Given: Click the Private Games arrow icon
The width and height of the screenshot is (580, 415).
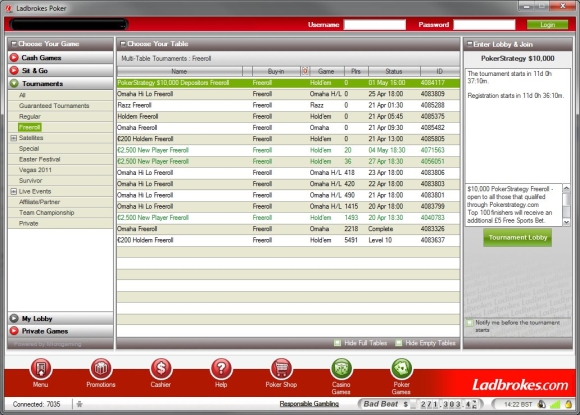Looking at the screenshot, I should (14, 331).
